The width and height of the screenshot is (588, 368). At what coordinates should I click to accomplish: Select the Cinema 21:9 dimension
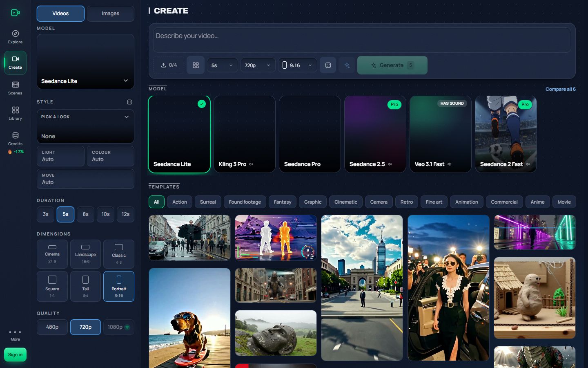(52, 254)
